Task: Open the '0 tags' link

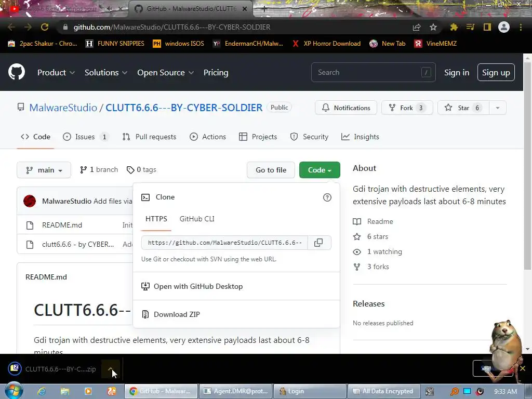Action: coord(141,170)
